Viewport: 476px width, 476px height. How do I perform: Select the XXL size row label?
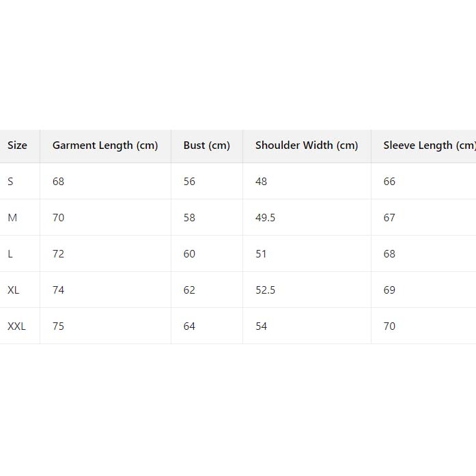(16, 326)
